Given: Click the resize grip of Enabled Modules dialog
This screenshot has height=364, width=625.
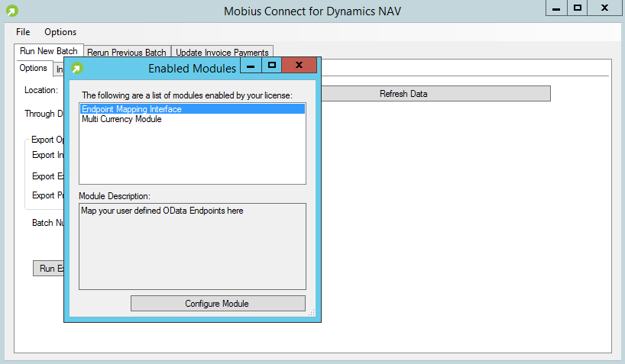Looking at the screenshot, I should pos(312,313).
